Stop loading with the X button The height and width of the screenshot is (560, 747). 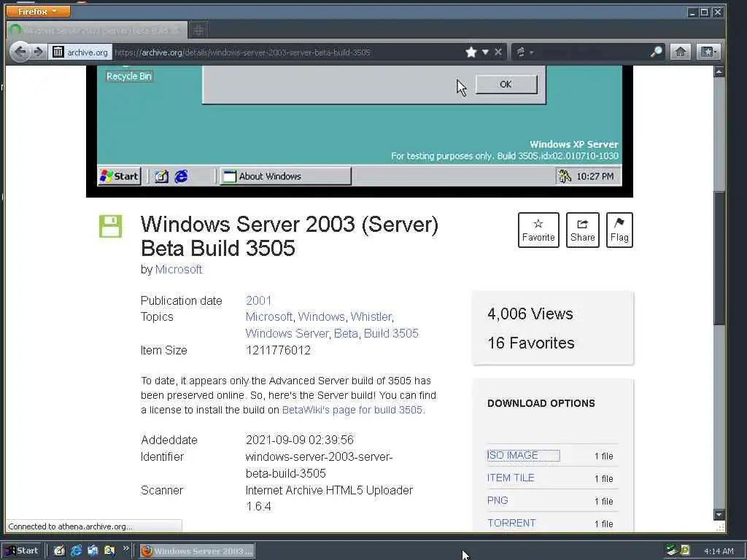(x=498, y=52)
